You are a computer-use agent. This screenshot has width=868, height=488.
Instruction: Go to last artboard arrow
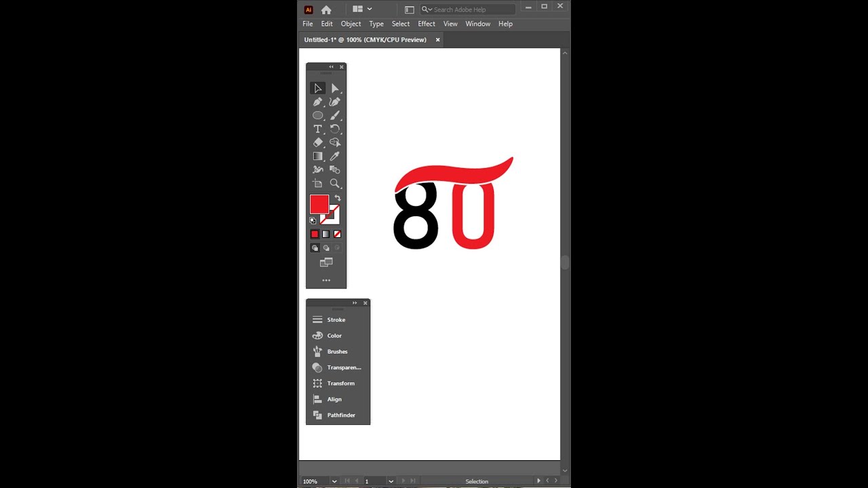(x=412, y=481)
